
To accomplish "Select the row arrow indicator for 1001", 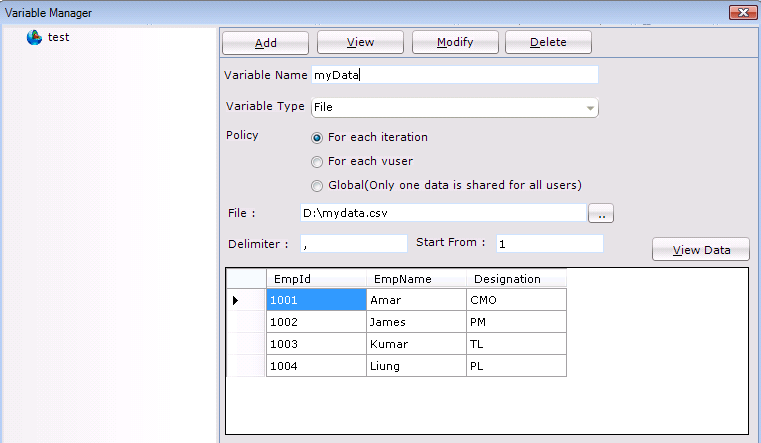I will click(x=237, y=300).
